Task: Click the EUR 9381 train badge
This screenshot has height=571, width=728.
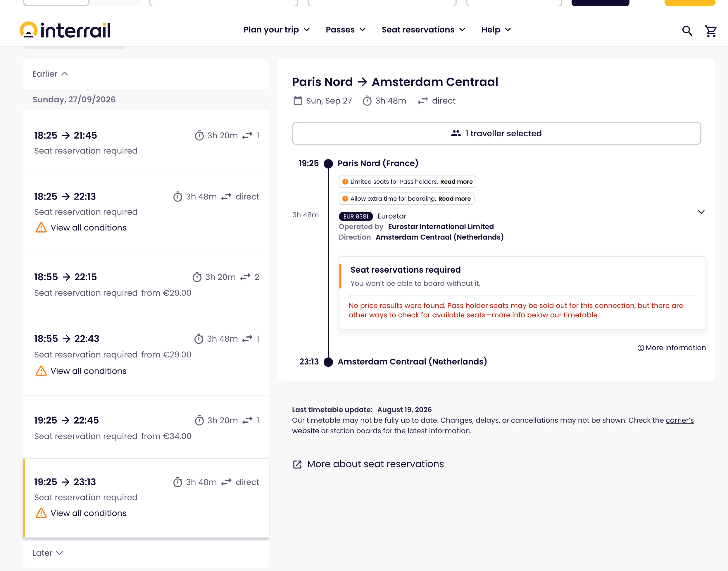Action: click(x=356, y=216)
